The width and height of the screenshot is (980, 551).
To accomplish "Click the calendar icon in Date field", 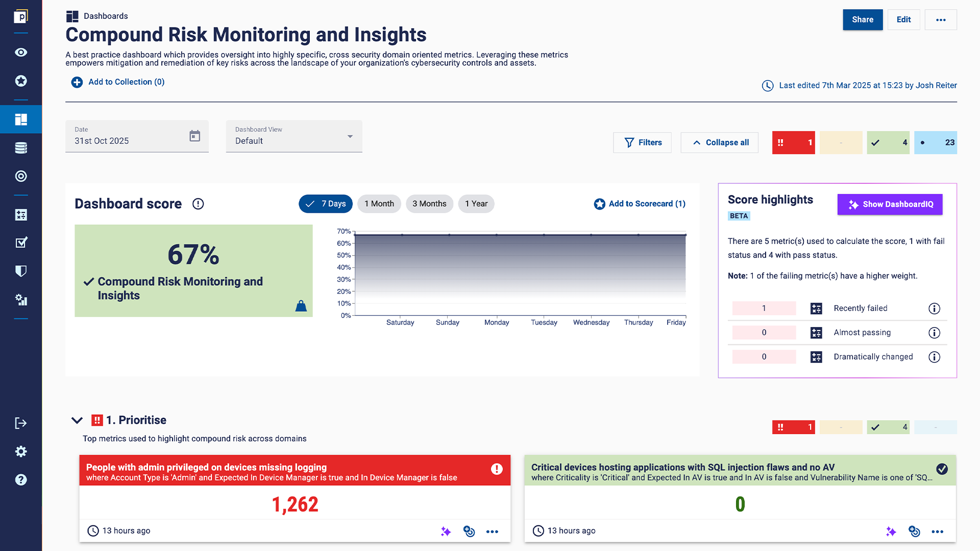I will click(194, 136).
